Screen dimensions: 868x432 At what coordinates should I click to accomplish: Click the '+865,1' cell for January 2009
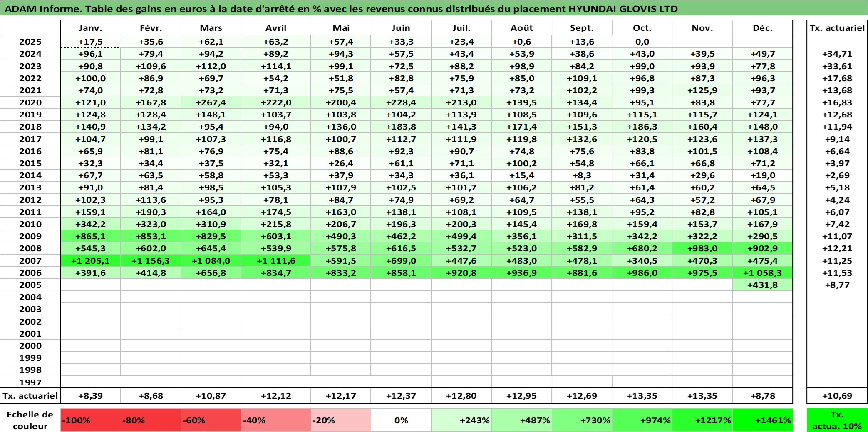91,236
